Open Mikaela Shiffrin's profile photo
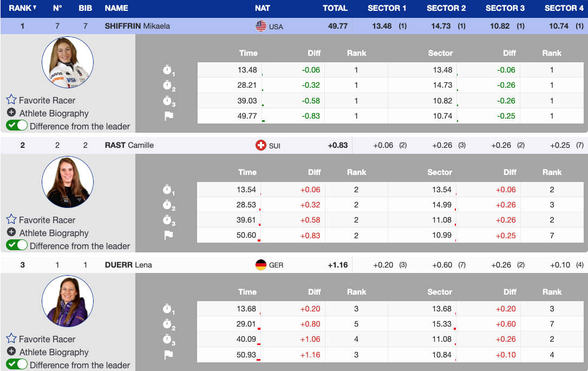 pos(68,62)
